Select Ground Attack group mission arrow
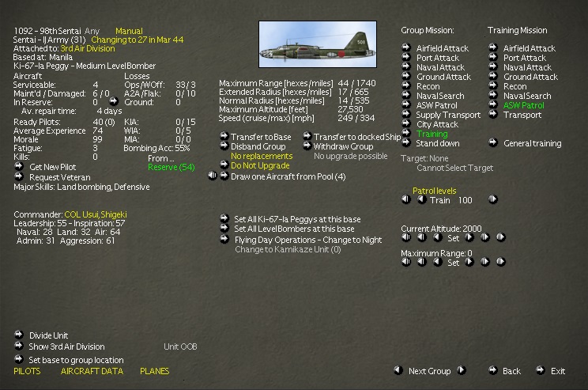 (406, 75)
